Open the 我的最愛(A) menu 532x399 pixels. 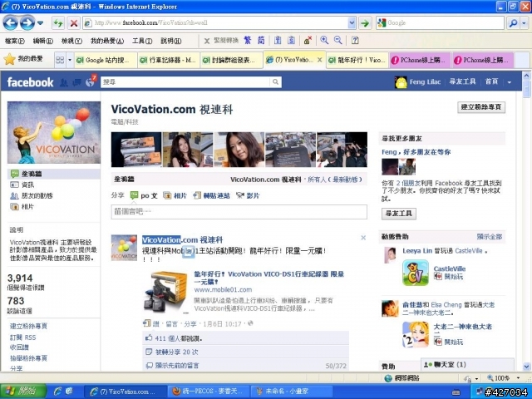pyautogui.click(x=107, y=41)
